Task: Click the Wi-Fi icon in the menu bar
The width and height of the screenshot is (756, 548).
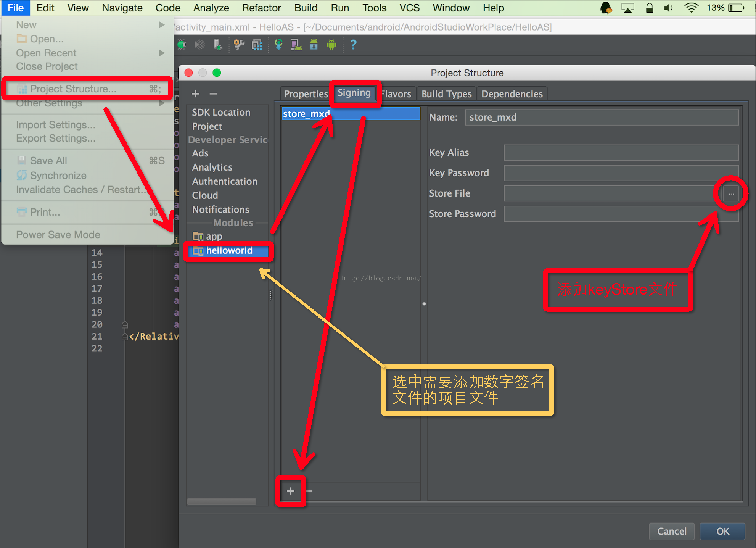Action: pos(691,8)
